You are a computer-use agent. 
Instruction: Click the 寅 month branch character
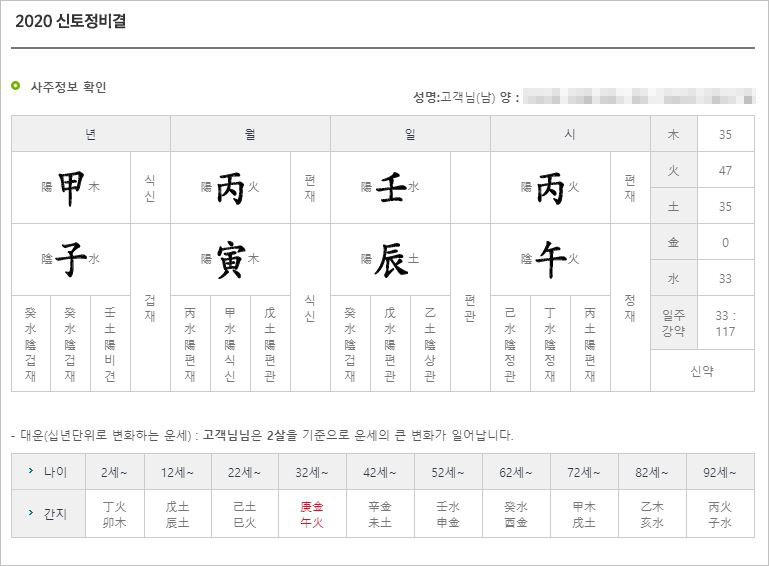click(231, 260)
